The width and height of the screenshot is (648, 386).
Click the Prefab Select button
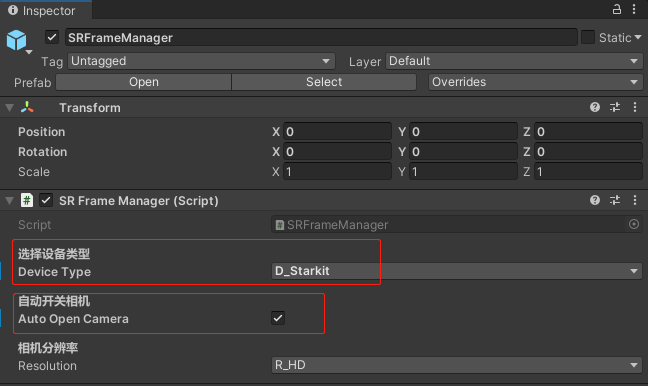coord(324,82)
